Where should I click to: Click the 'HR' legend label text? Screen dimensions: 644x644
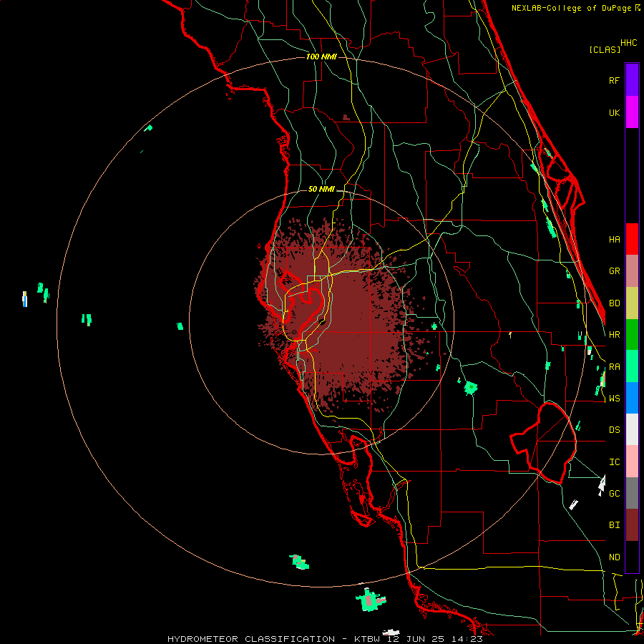tap(614, 335)
